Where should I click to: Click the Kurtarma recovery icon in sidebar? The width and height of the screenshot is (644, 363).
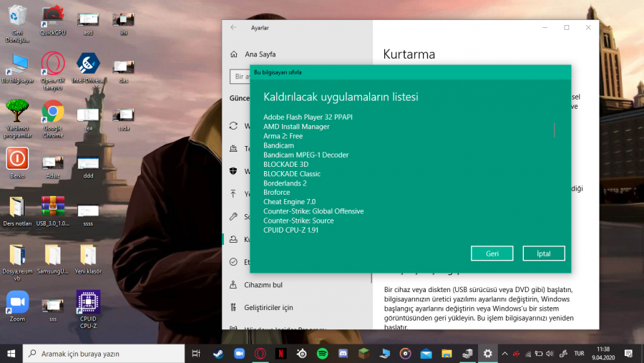pyautogui.click(x=233, y=239)
